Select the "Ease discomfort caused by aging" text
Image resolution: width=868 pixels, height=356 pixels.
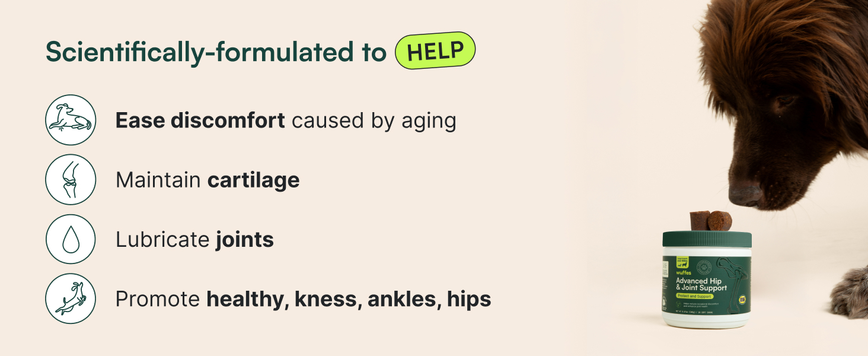pos(286,120)
